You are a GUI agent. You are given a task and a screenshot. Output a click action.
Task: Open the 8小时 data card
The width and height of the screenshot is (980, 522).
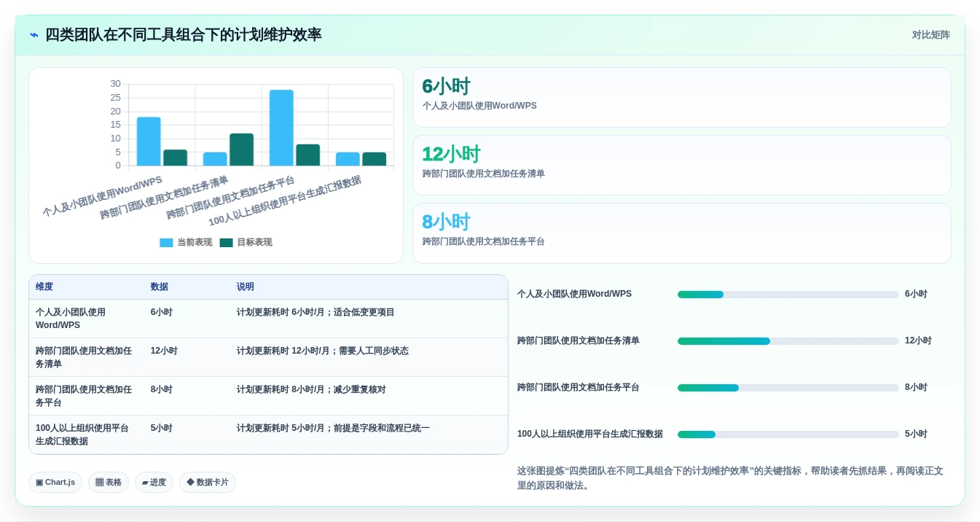pyautogui.click(x=681, y=233)
